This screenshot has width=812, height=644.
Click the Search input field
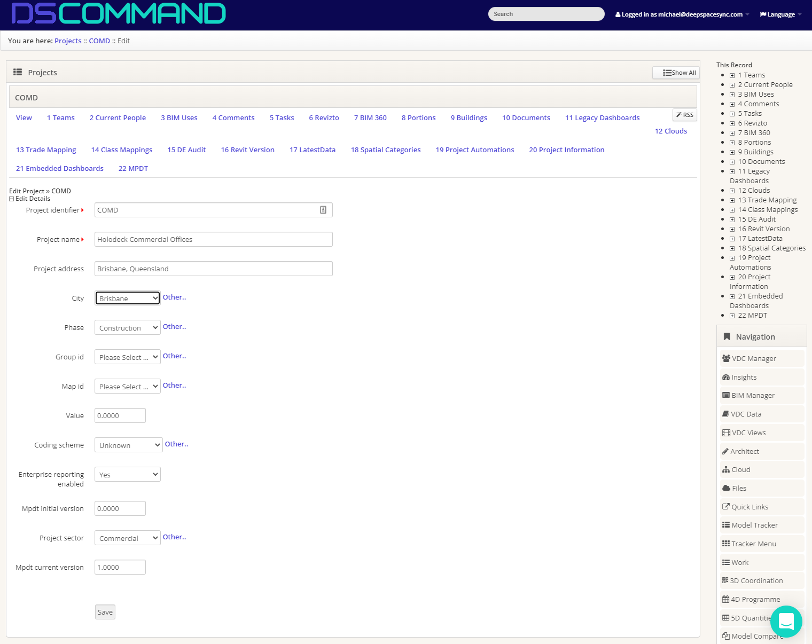click(x=546, y=14)
